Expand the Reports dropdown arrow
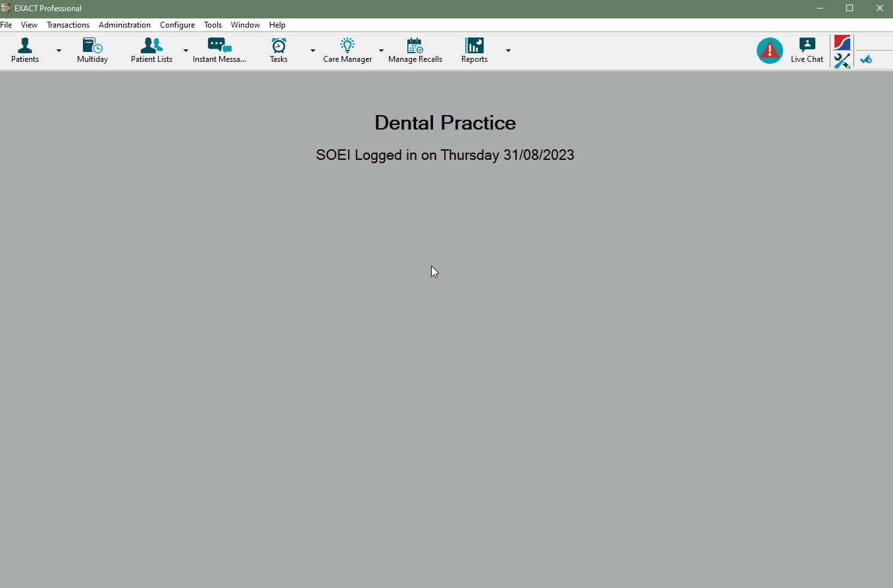 pos(508,51)
